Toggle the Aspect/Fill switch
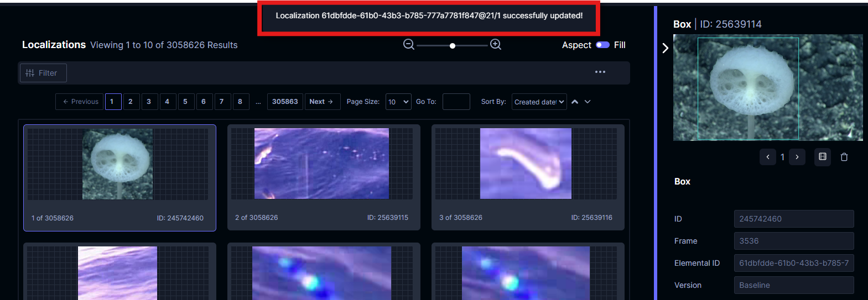 point(602,45)
